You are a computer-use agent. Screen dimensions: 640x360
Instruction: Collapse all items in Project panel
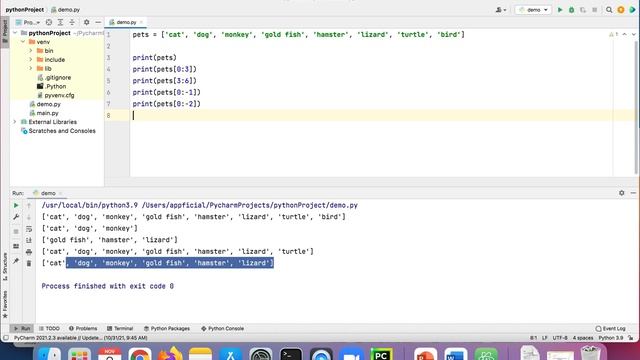[72, 22]
